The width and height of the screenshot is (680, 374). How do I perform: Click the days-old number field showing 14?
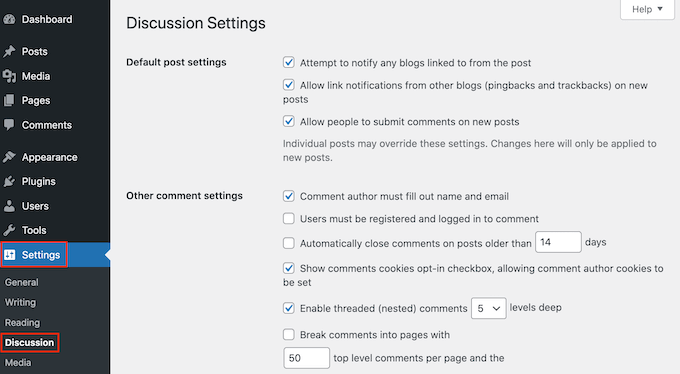(x=558, y=242)
